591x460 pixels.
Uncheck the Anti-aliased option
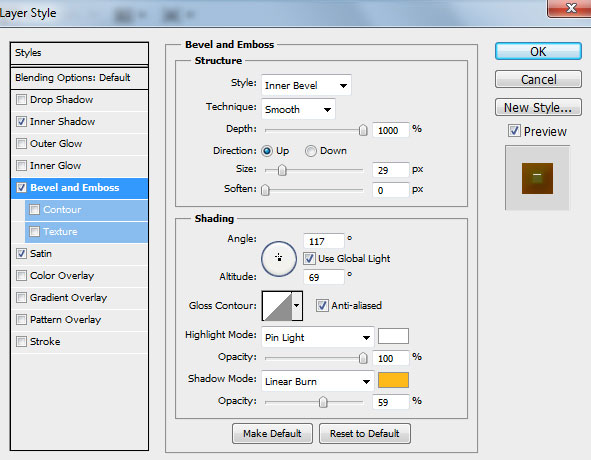click(322, 305)
